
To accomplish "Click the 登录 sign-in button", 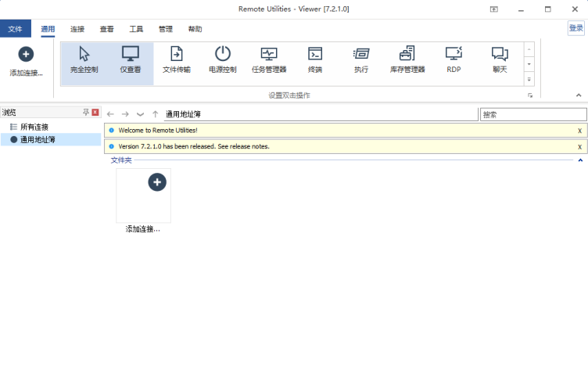I will tap(576, 28).
